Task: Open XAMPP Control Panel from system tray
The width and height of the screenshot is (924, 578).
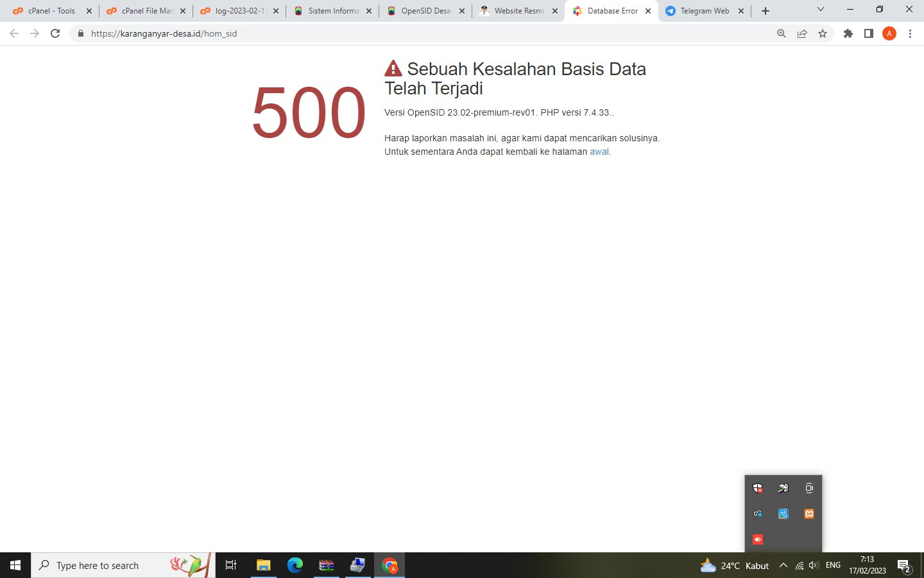Action: pos(809,514)
